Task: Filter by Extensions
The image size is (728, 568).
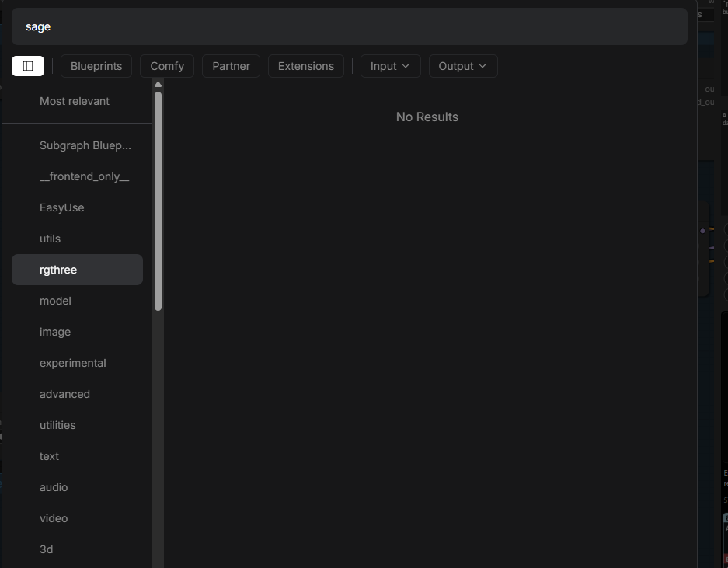Action: click(x=306, y=66)
